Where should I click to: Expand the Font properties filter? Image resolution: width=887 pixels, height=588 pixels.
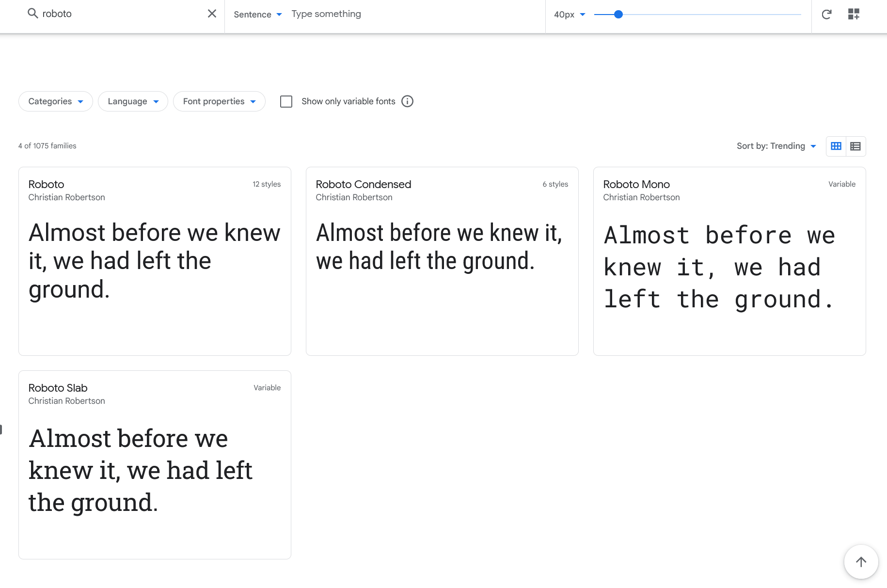point(219,101)
